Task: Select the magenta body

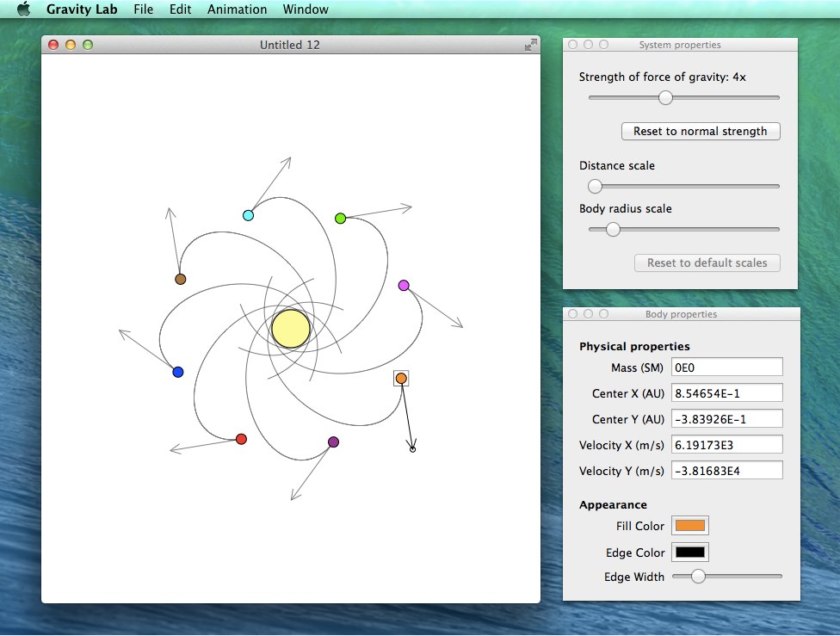Action: [x=404, y=286]
